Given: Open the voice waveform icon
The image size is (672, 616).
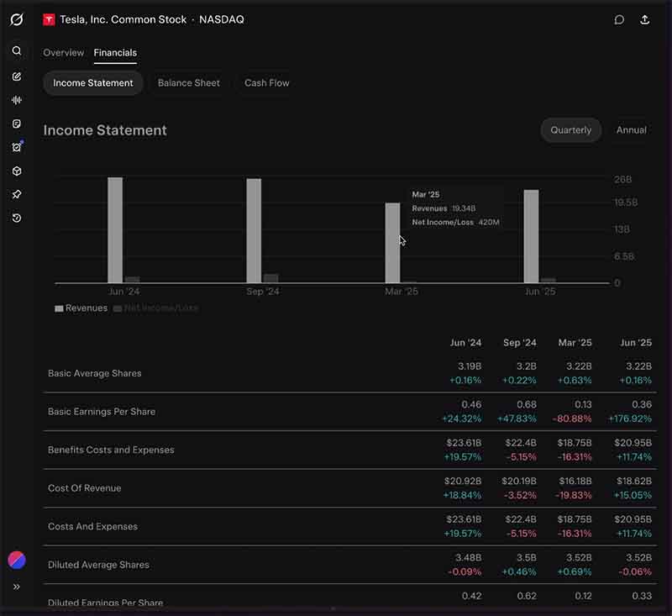Looking at the screenshot, I should coord(16,100).
